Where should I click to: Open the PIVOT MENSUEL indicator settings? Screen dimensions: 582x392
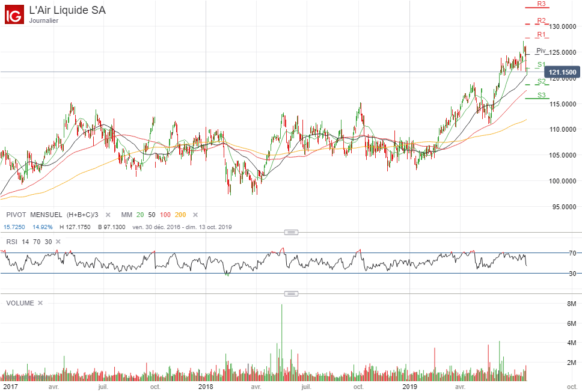click(x=52, y=215)
